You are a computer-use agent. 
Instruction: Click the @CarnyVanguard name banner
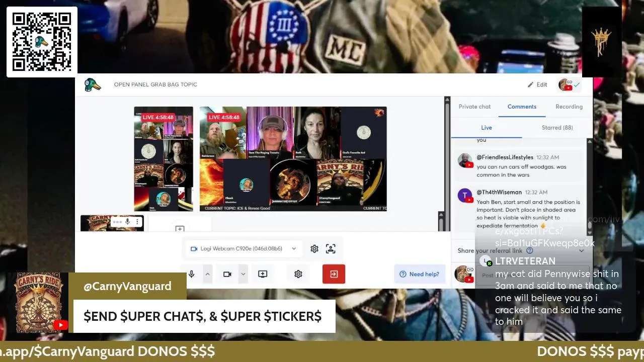click(127, 286)
